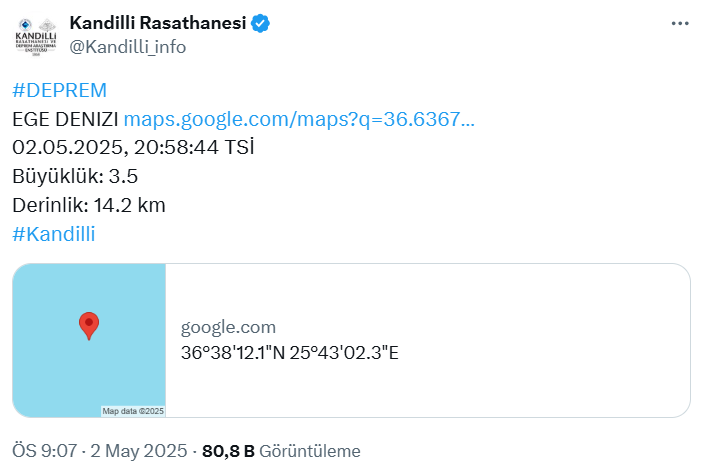Open the @Kandilli_info handle link
Viewport: 702px width, 468px height.
(x=128, y=47)
